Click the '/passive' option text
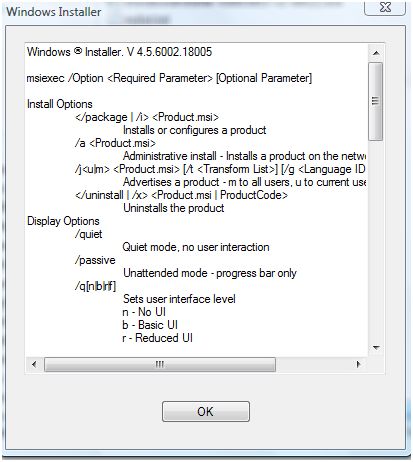Image resolution: width=413 pixels, height=462 pixels. coord(95,260)
